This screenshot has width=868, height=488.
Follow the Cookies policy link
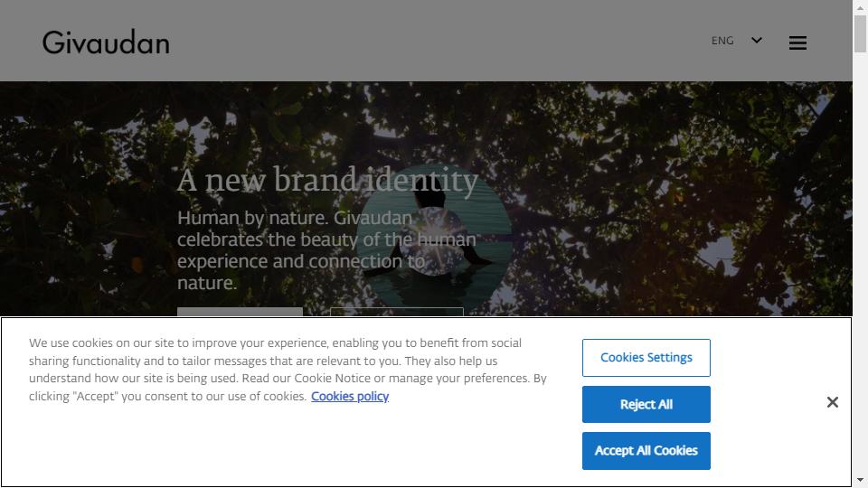[x=350, y=396]
